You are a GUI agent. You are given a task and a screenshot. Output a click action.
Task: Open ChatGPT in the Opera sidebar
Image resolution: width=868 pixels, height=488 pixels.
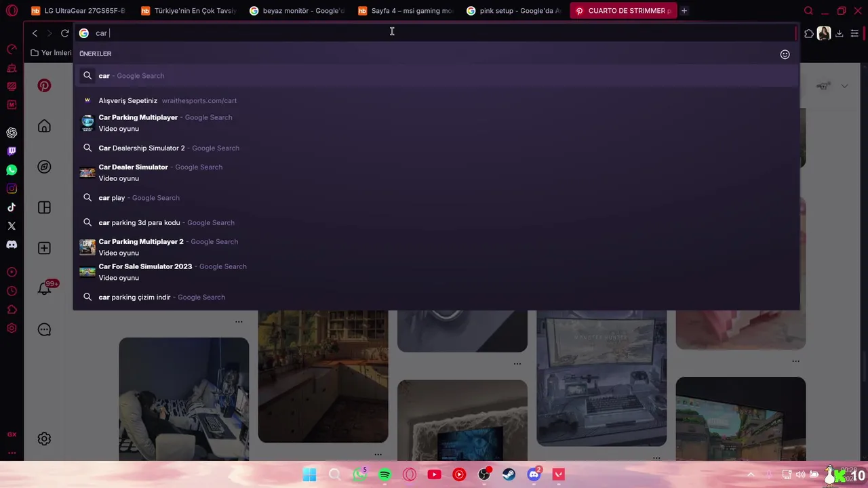12,133
